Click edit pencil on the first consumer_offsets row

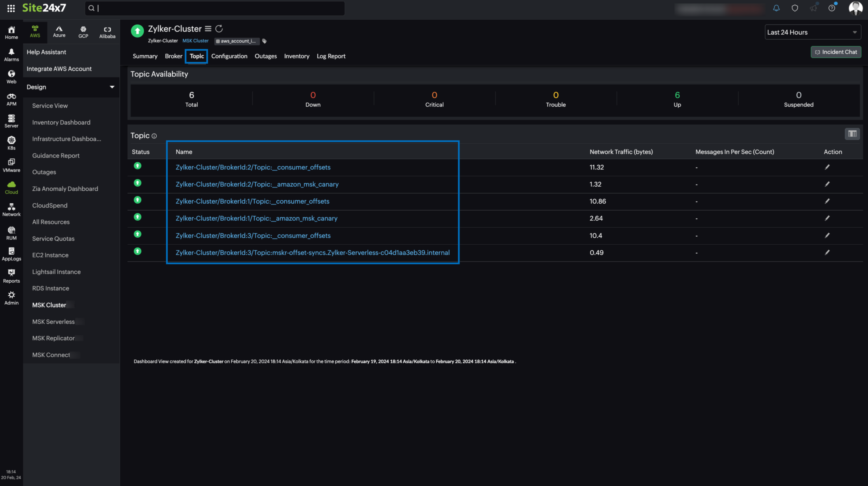tap(828, 167)
